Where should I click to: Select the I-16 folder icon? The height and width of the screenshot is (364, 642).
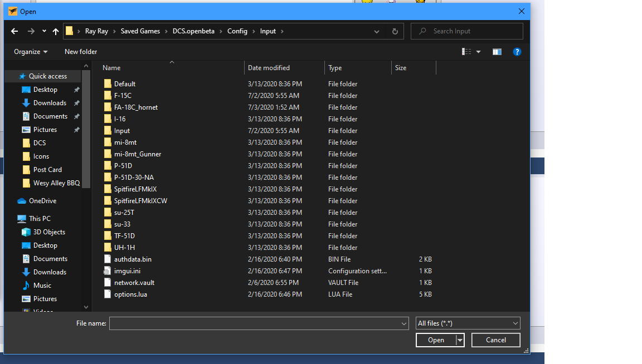pyautogui.click(x=108, y=119)
